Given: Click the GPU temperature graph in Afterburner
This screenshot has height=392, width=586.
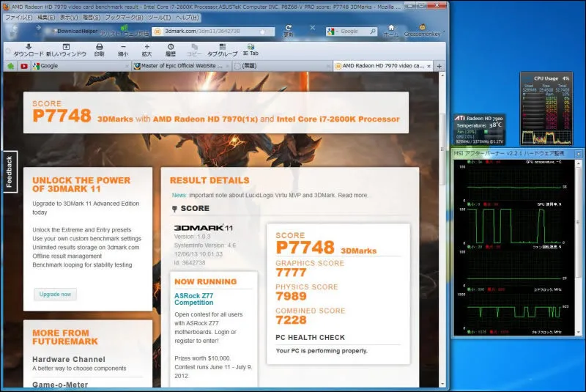Looking at the screenshot, I should (515, 182).
